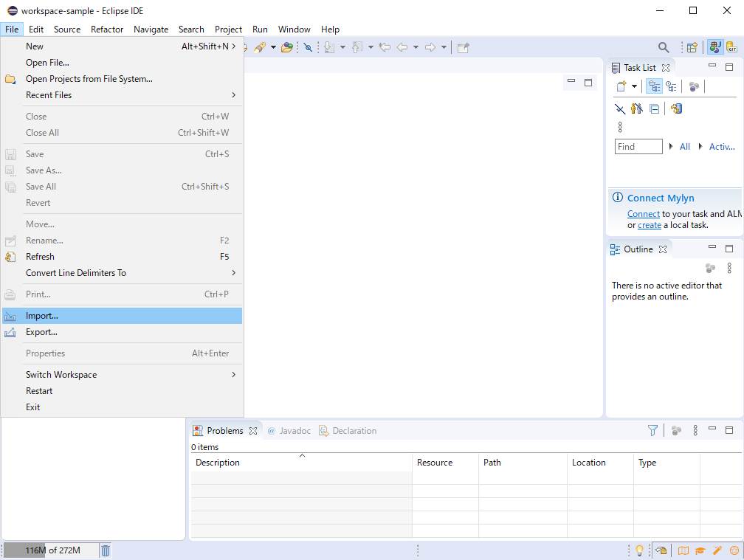
Task: Toggle the Java perspective button
Action: click(x=714, y=47)
